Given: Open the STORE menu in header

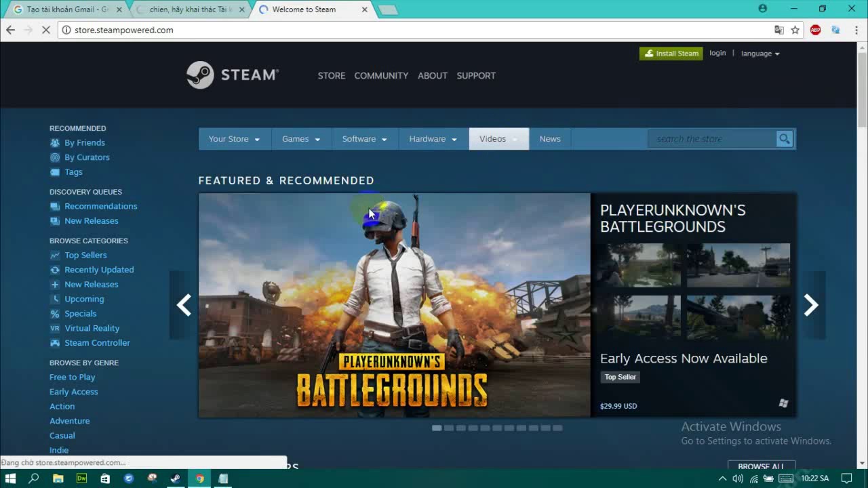Looking at the screenshot, I should point(332,75).
